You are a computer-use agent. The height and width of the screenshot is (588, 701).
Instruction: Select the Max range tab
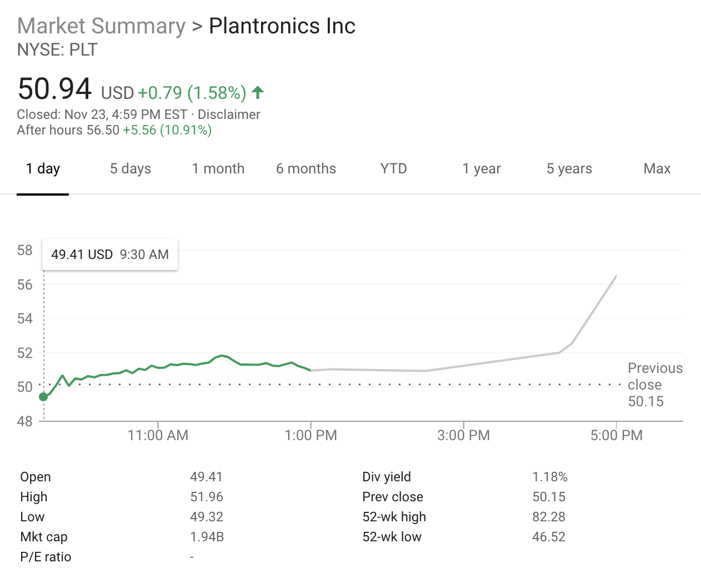pyautogui.click(x=657, y=169)
